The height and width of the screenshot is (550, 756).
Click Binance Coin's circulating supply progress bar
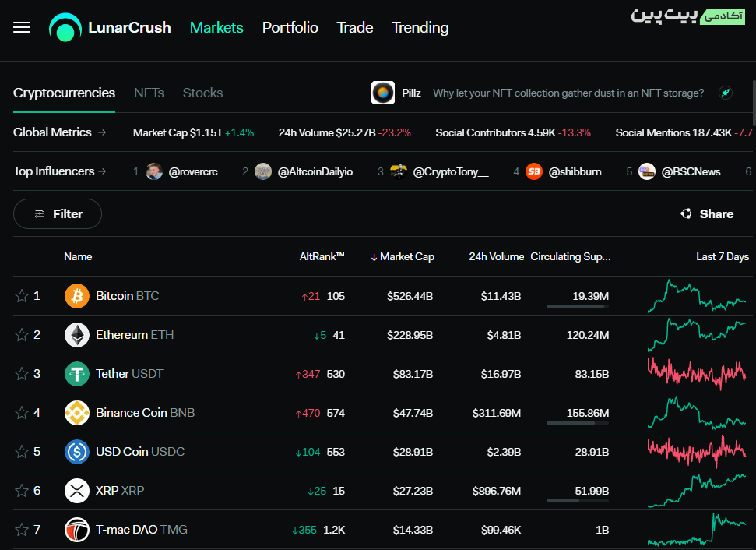tap(578, 423)
